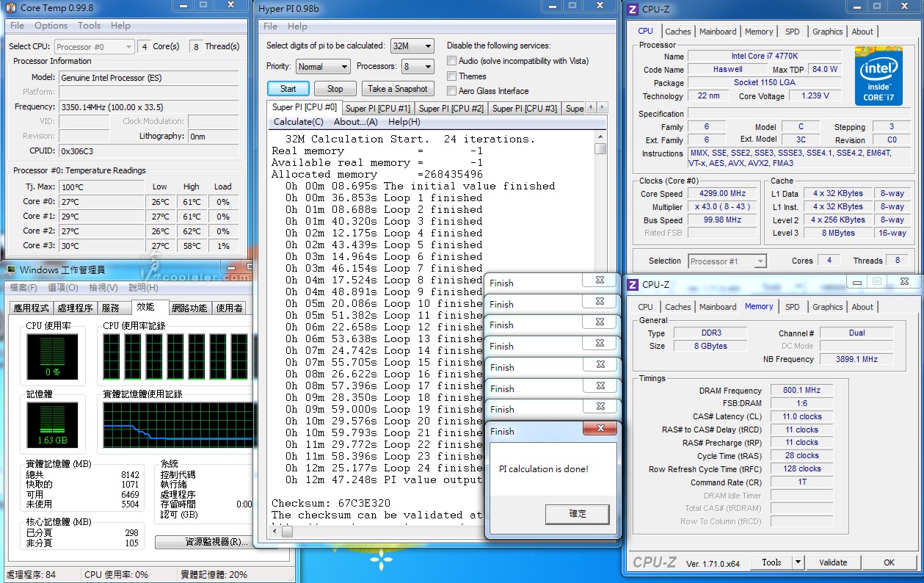Open the Priority Normal dropdown
Viewport: 924px width, 583px height.
click(322, 66)
